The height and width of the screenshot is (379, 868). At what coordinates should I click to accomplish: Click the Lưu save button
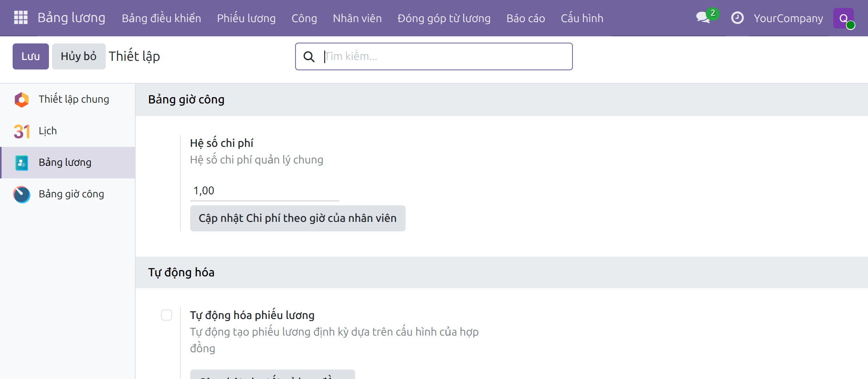tap(31, 56)
